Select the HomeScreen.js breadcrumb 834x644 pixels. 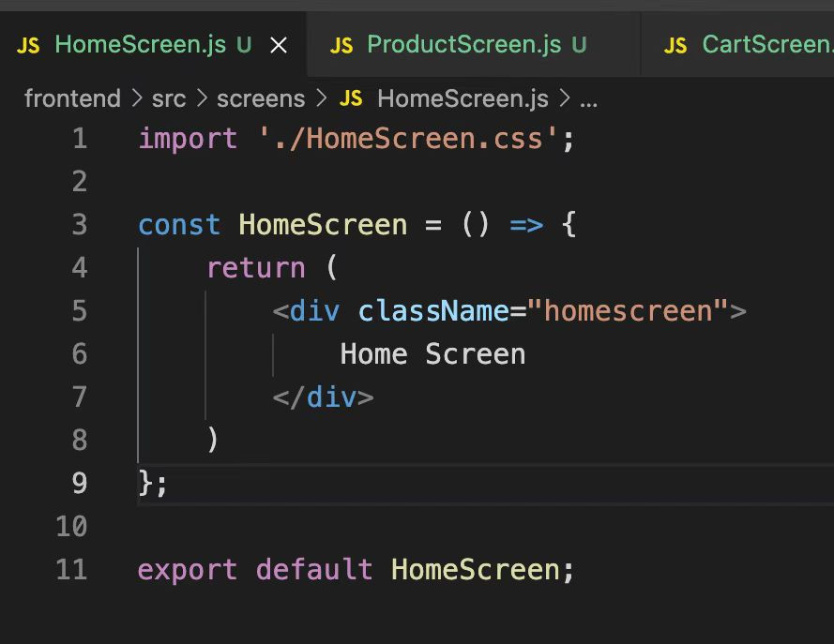tap(462, 98)
